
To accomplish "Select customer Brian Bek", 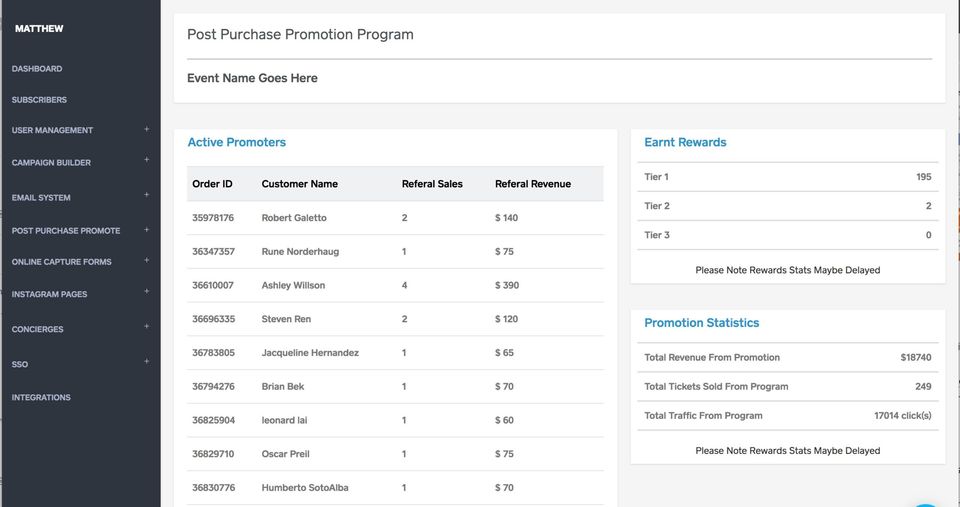I will (x=283, y=386).
